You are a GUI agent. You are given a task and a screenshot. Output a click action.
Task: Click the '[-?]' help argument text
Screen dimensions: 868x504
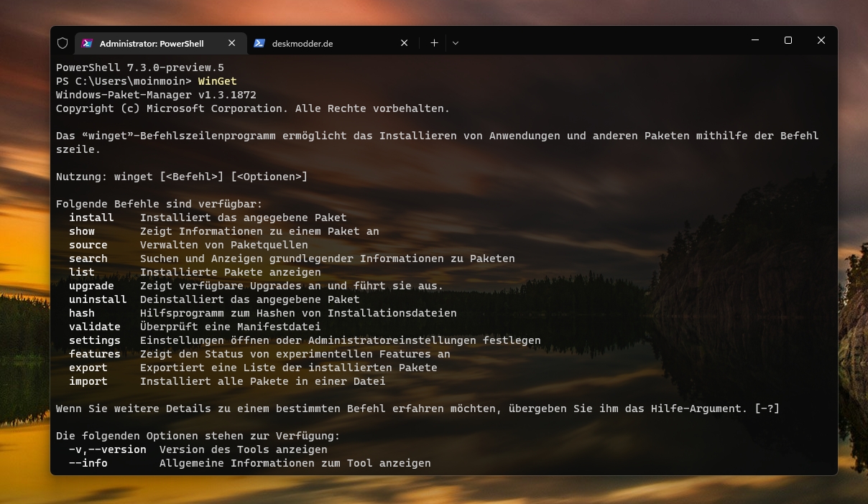tap(767, 409)
